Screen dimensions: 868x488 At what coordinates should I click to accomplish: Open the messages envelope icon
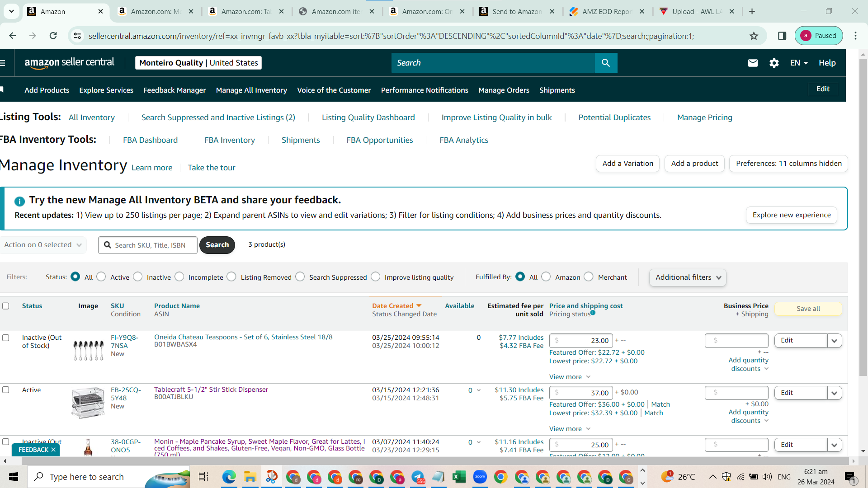tap(753, 63)
